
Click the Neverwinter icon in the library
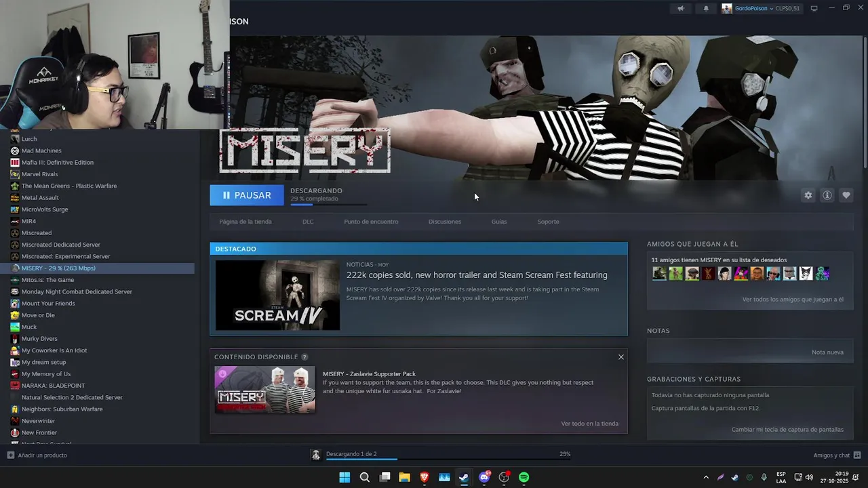[15, 421]
